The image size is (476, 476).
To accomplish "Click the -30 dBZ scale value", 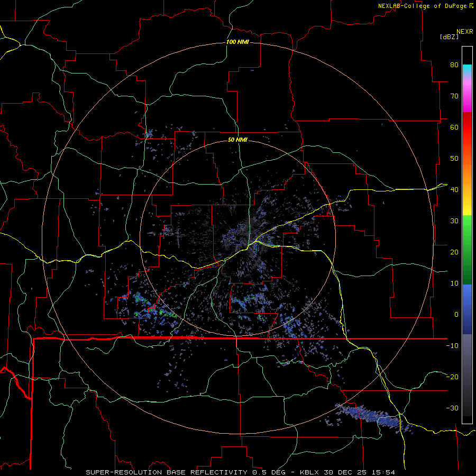I will 452,409.
